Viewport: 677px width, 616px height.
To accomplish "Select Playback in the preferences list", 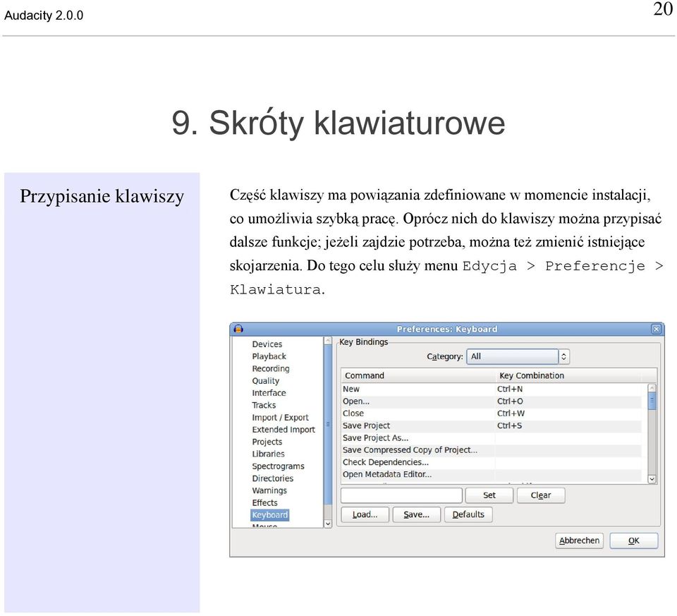I will click(269, 356).
